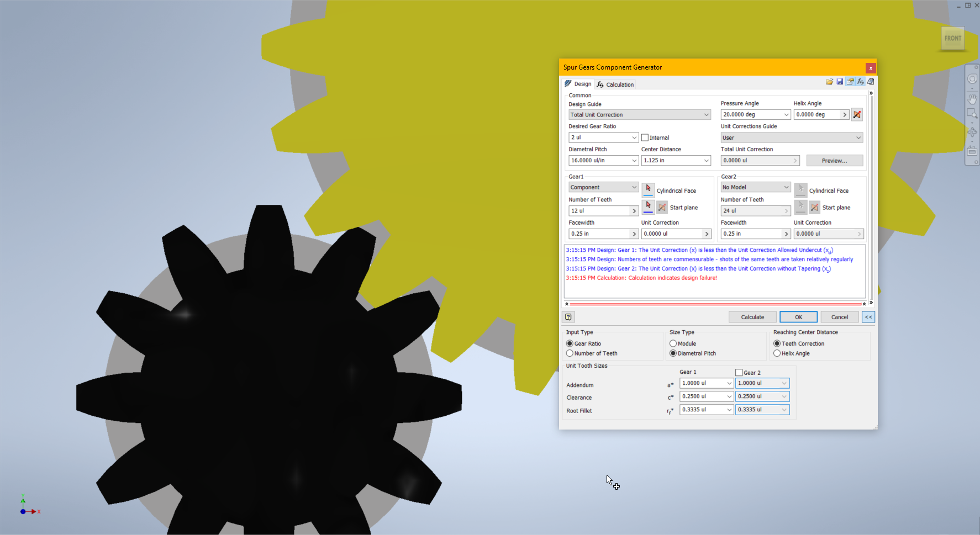
Task: Confirm with the OK button
Action: coord(798,317)
